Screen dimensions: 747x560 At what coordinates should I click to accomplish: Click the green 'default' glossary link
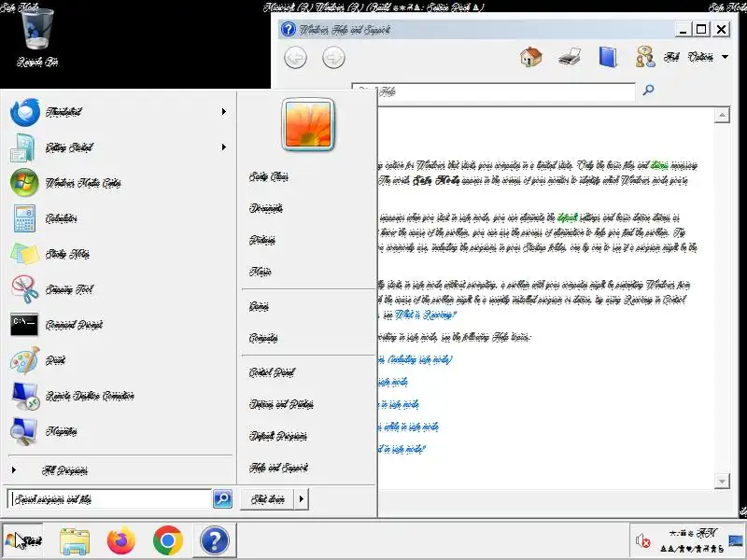point(568,217)
